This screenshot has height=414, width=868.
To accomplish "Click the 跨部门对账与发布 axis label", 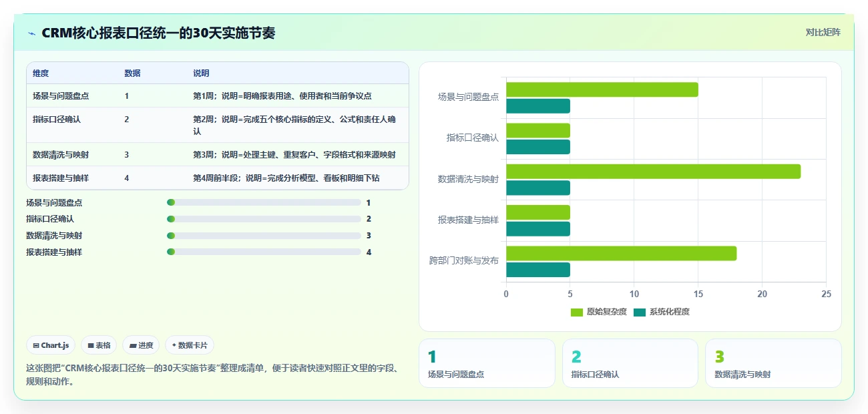I will click(x=463, y=260).
